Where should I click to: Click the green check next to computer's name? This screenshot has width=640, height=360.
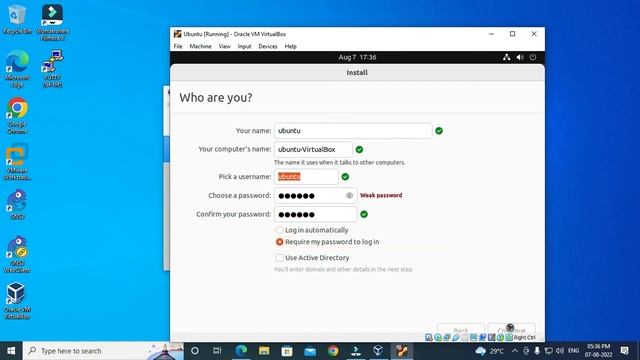tap(359, 149)
